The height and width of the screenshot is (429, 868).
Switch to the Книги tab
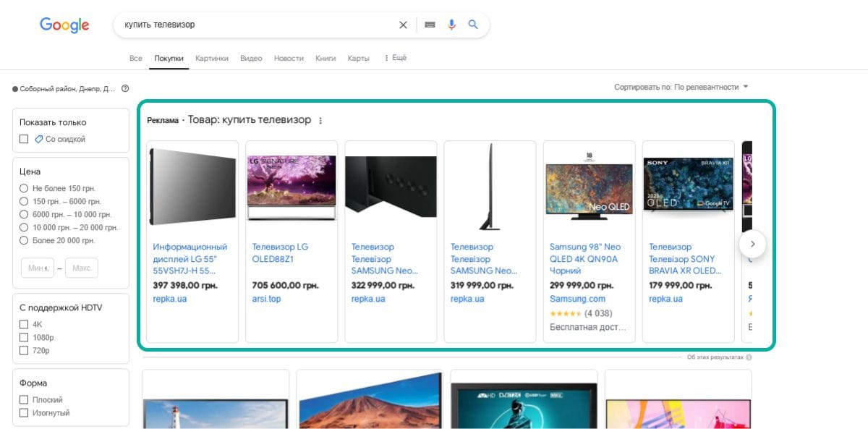tap(325, 58)
